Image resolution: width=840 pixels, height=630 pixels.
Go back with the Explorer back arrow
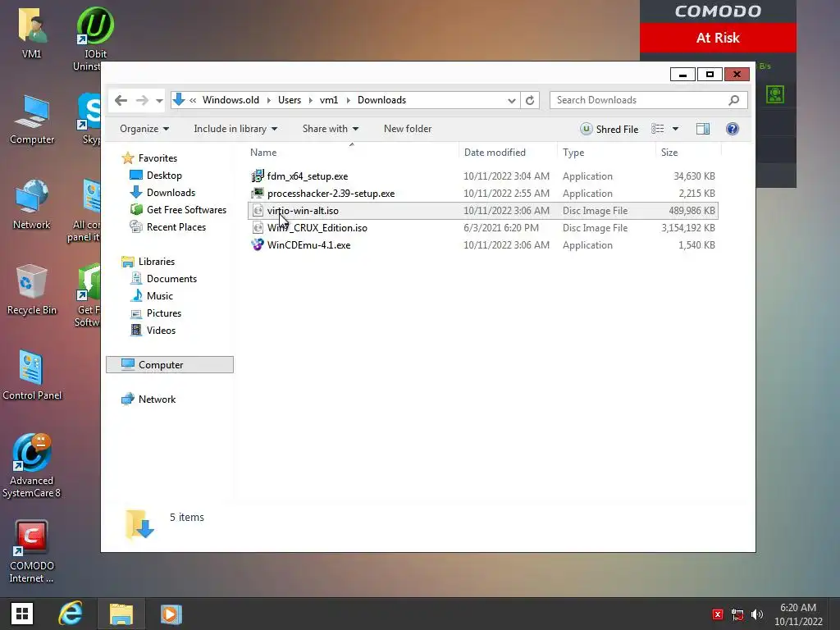click(121, 100)
